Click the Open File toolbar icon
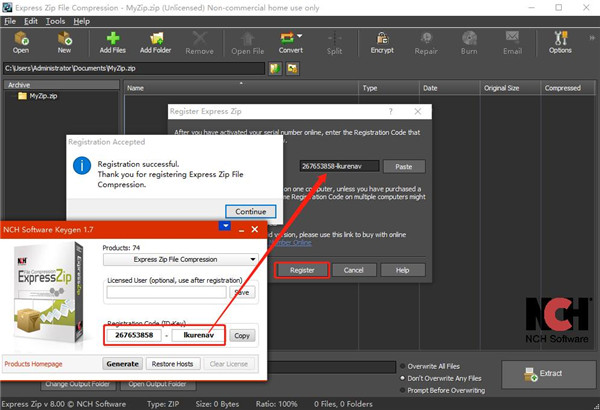 click(248, 43)
